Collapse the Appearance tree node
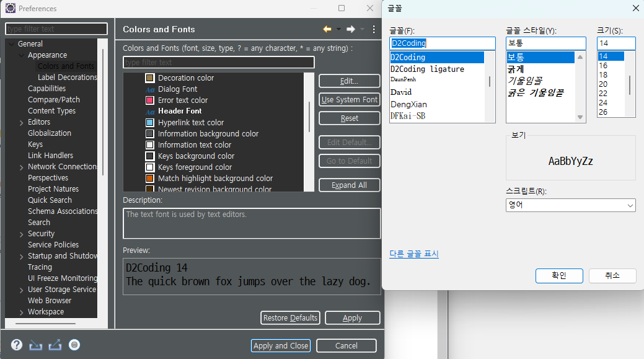The width and height of the screenshot is (644, 359). (x=21, y=55)
